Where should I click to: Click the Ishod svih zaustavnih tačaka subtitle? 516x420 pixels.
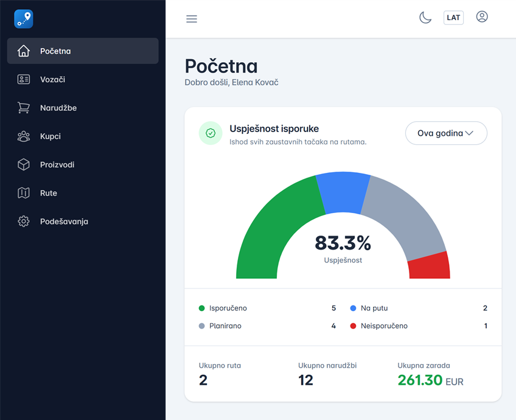coord(298,142)
